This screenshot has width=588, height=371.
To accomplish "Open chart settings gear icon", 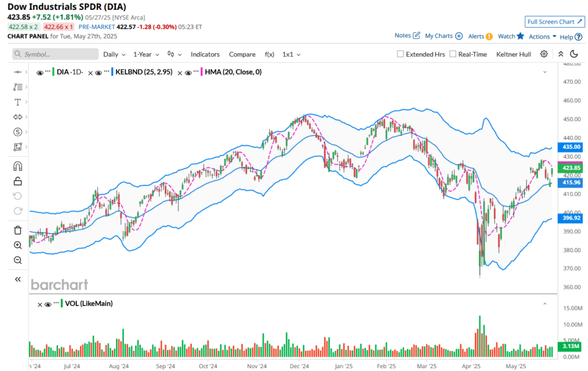I will 544,54.
